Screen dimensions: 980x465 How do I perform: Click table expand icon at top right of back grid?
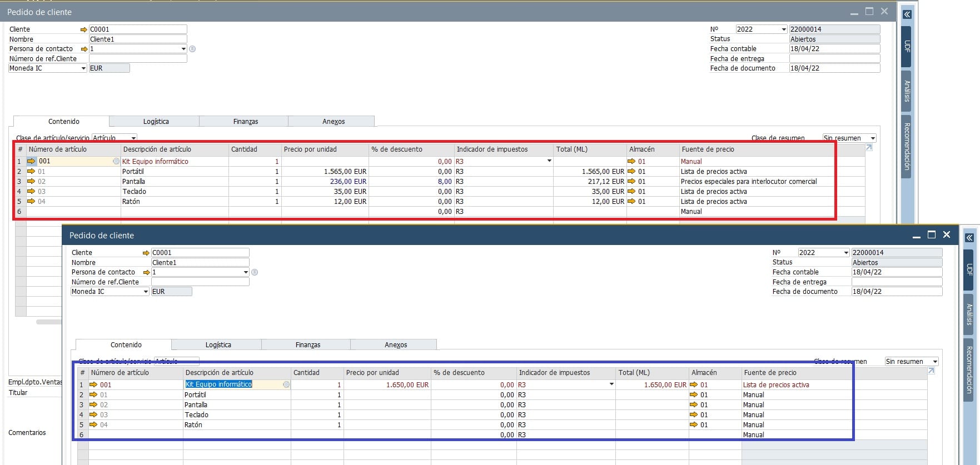[x=869, y=148]
